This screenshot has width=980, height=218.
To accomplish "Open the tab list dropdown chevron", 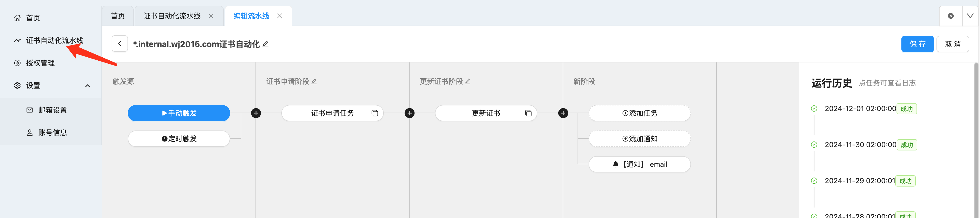I will [x=970, y=16].
